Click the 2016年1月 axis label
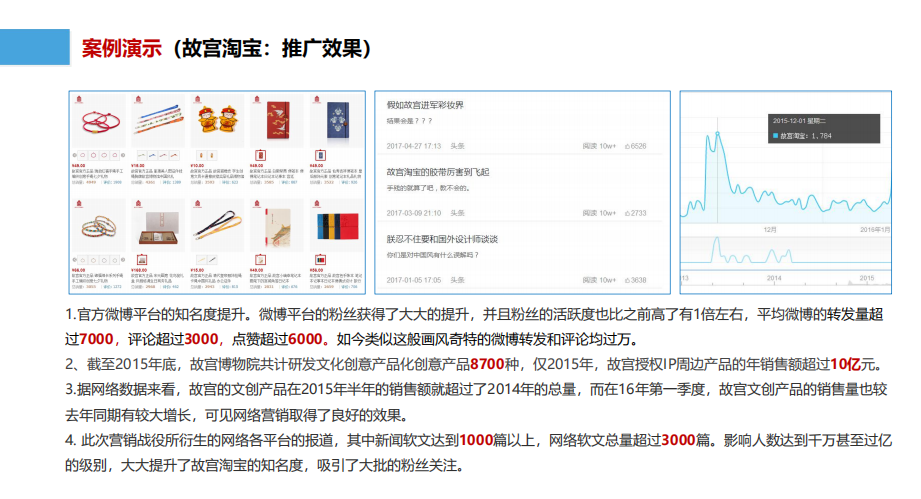Screen dimensions: 921x499 tap(875, 230)
